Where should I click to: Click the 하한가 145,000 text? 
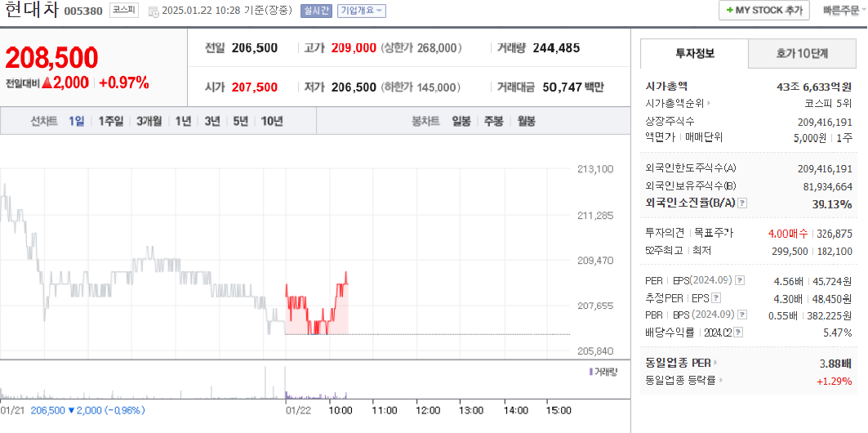click(421, 87)
